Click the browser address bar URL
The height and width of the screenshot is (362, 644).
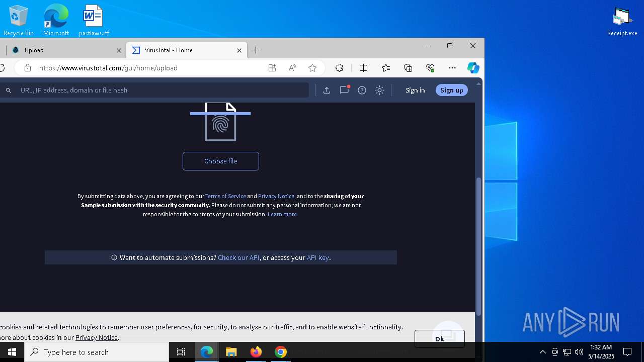click(108, 68)
